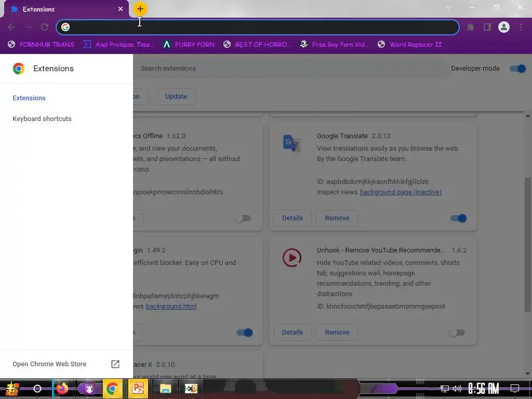Open the volume speaker tray icon
532x399 pixels.
coord(457,389)
